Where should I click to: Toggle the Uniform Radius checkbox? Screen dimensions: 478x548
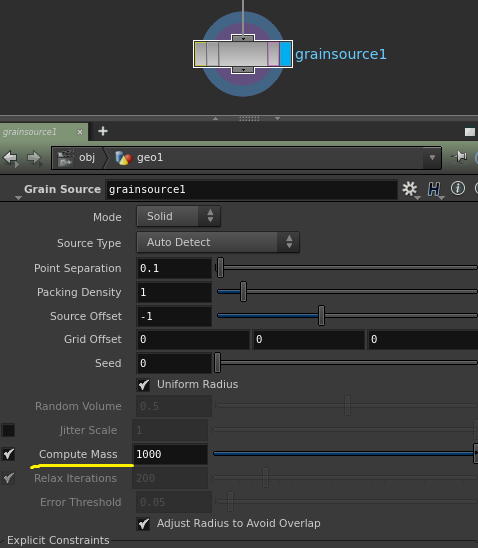click(x=144, y=385)
